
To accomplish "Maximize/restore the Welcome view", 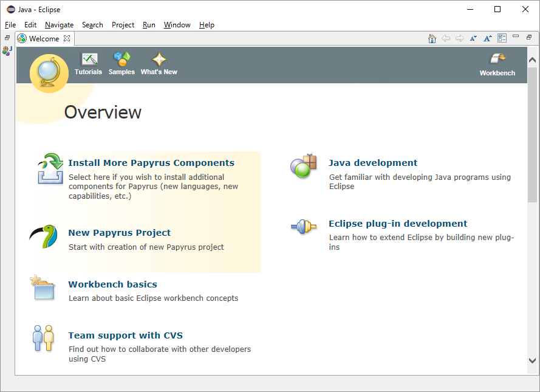I will [529, 38].
